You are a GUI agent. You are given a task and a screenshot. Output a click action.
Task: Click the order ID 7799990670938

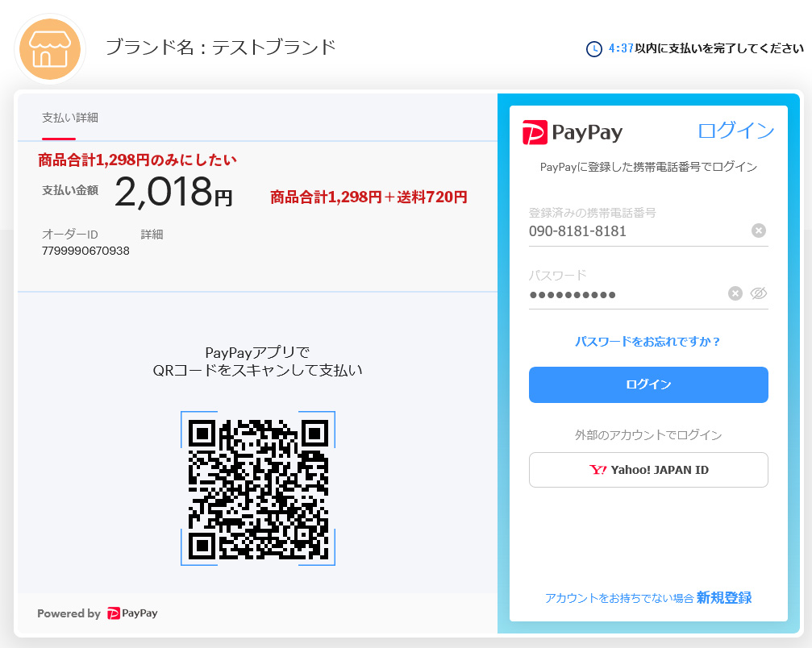(85, 251)
